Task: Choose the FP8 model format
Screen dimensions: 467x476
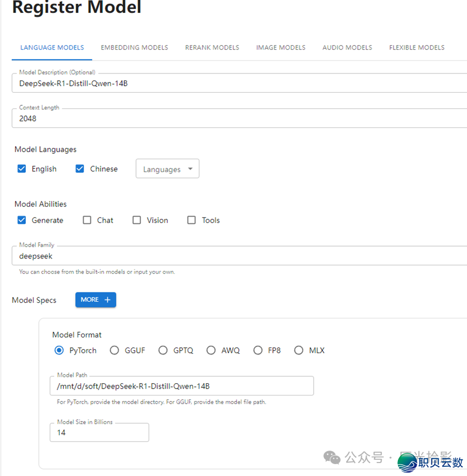Action: pyautogui.click(x=258, y=350)
